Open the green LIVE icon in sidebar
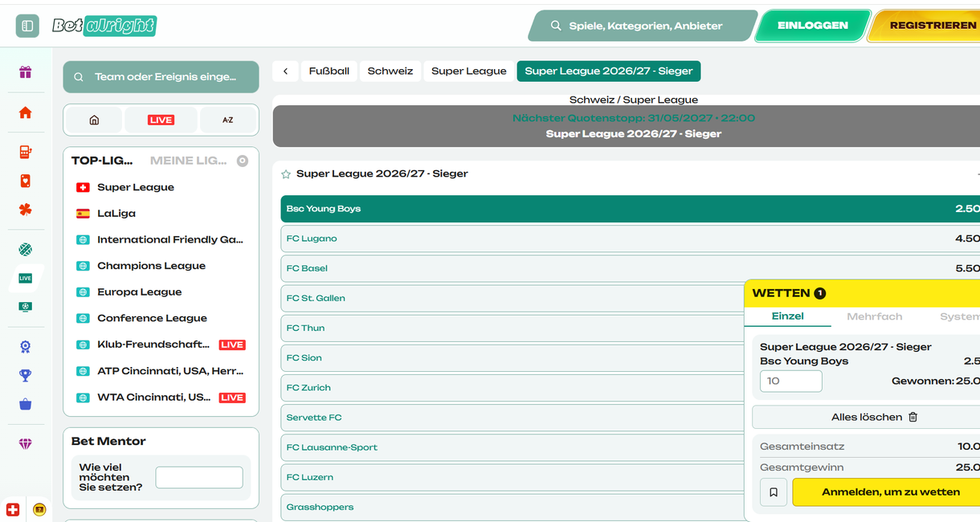This screenshot has height=522, width=980. tap(26, 278)
